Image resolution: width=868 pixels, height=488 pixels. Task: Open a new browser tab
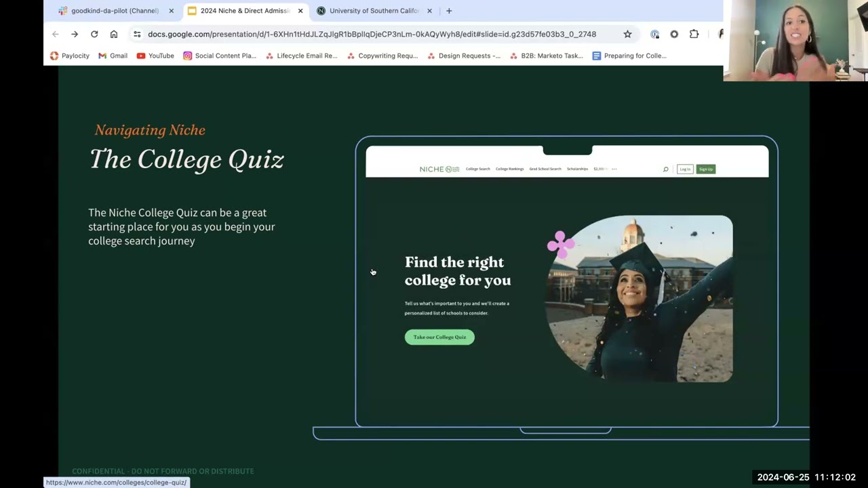[449, 11]
